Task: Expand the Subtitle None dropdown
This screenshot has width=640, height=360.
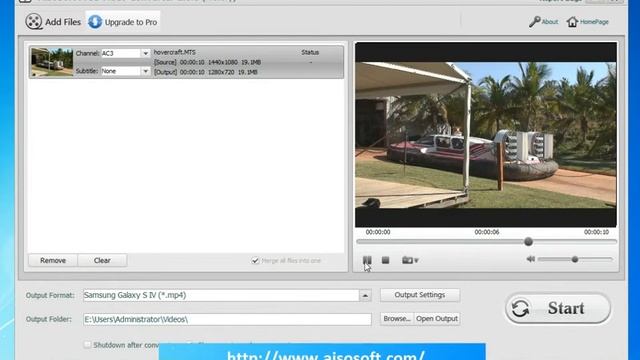Action: (145, 71)
